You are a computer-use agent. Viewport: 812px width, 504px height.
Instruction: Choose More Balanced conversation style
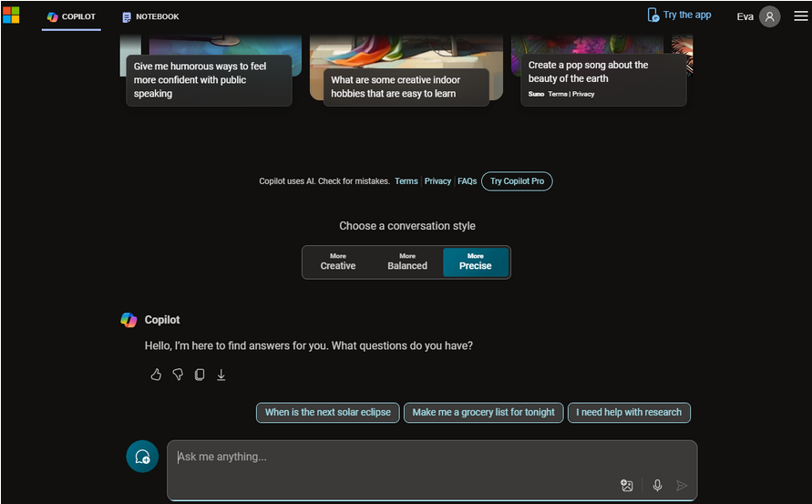point(407,262)
